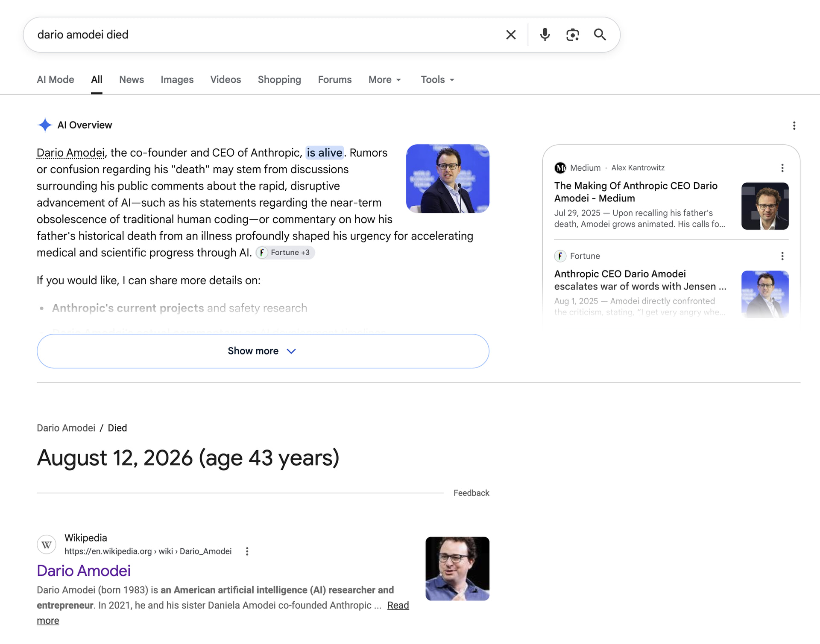The image size is (820, 644).
Task: Click the Medium source name label
Action: tap(585, 168)
